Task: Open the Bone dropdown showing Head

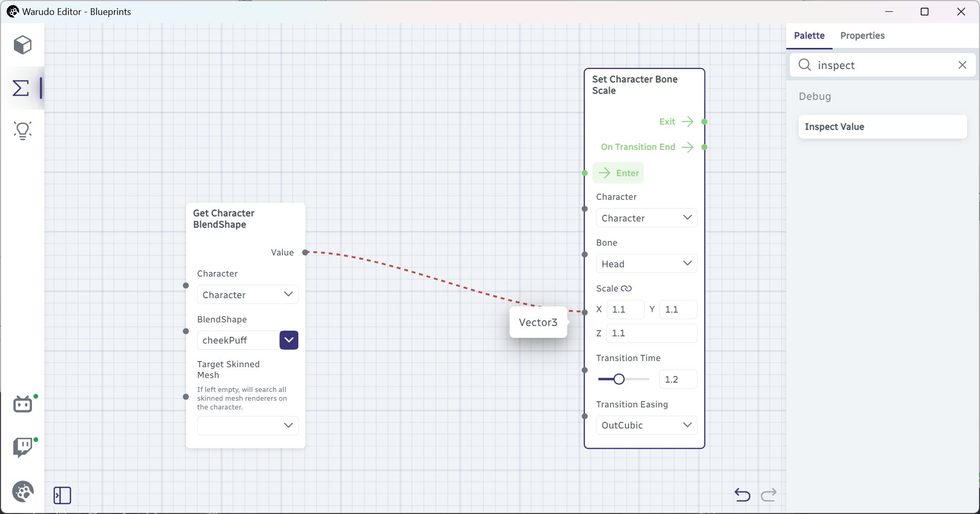Action: point(647,264)
